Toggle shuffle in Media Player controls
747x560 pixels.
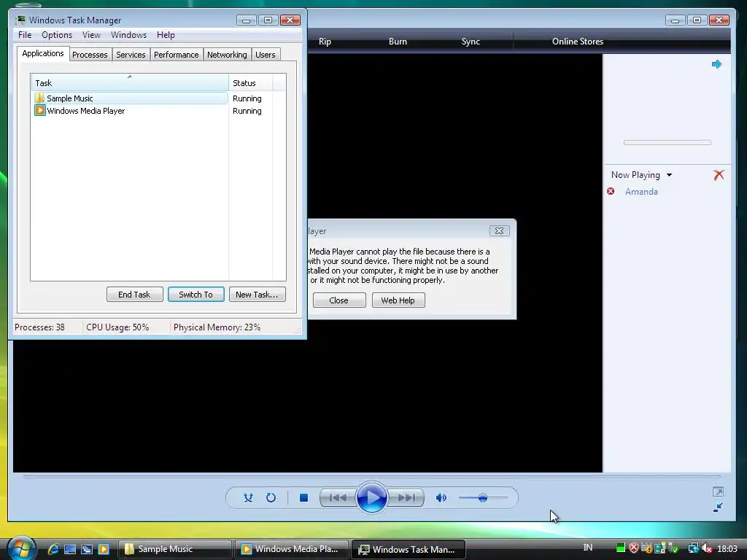[x=248, y=497]
